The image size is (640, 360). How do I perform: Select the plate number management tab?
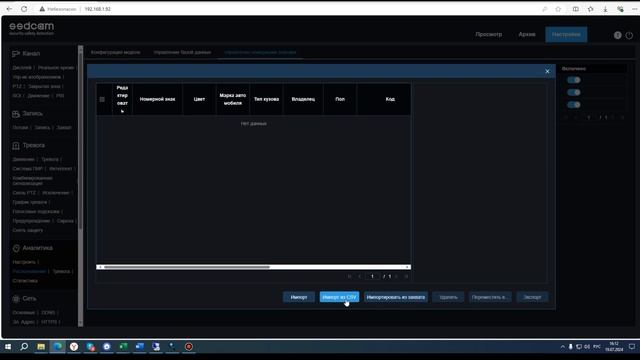point(260,52)
